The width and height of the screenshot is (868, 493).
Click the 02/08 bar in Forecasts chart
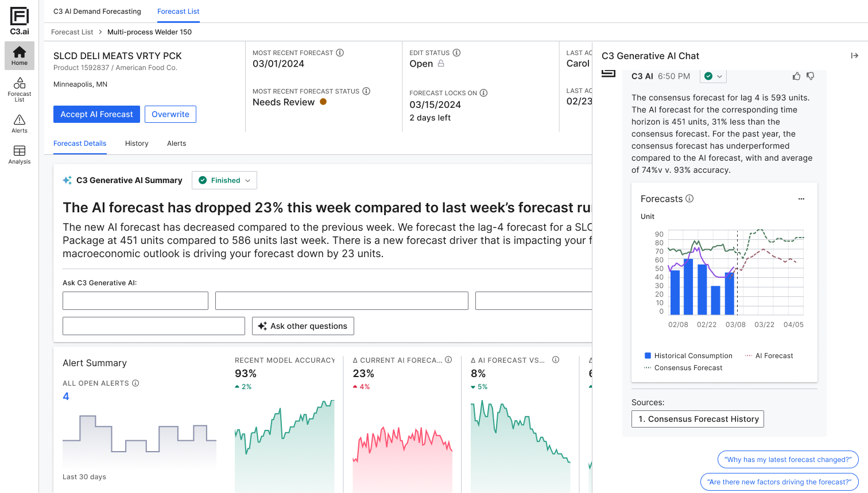click(675, 292)
